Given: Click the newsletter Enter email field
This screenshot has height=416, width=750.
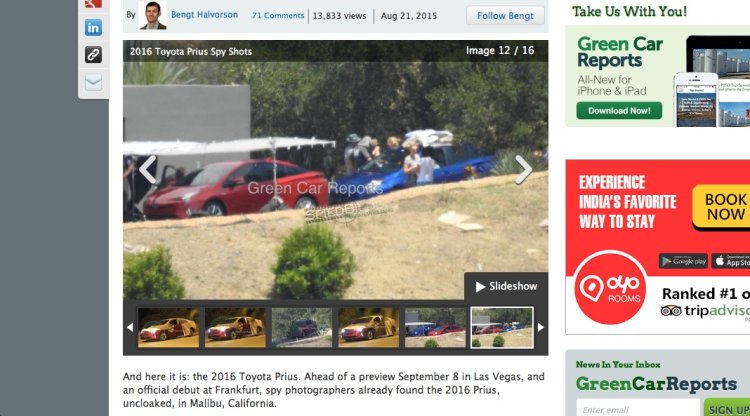Looking at the screenshot, I should [638, 409].
